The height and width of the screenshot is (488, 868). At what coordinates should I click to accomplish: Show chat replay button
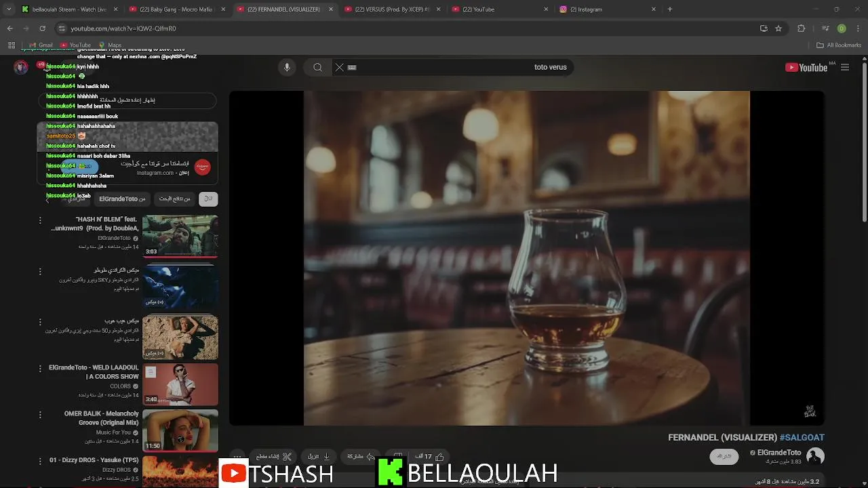[x=127, y=100]
